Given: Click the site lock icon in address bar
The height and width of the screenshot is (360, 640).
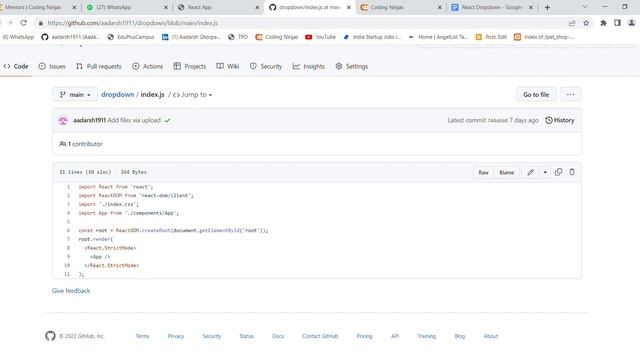Looking at the screenshot, I should [40, 23].
